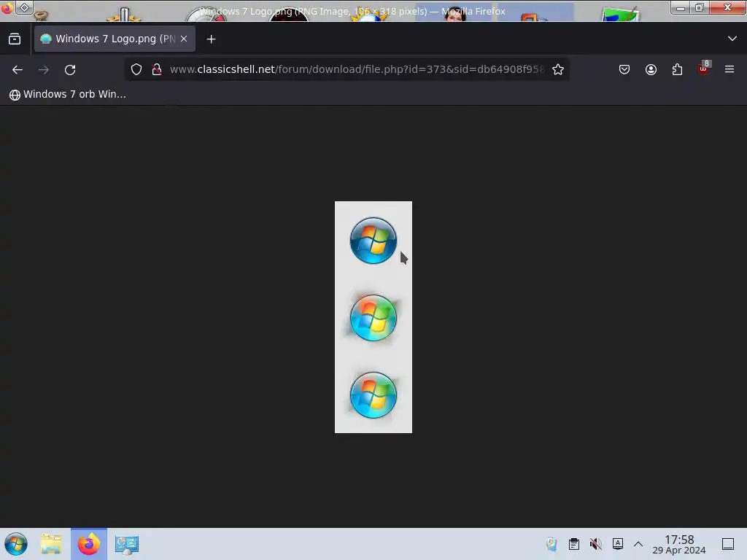Open the Firefox hamburger application menu
Screen dimensions: 747x560
[729, 69]
